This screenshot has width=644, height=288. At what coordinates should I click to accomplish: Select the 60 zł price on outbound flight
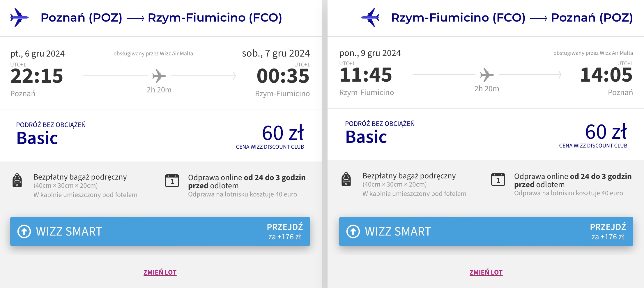(283, 133)
